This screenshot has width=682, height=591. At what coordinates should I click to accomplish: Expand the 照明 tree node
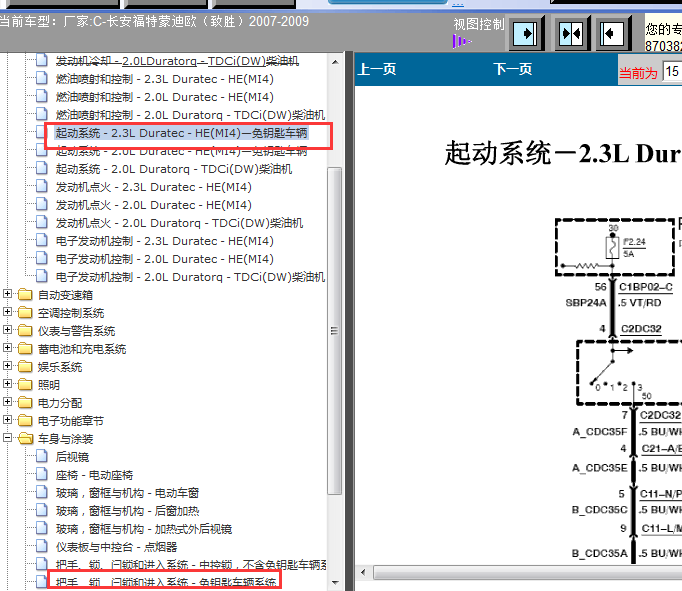tap(9, 385)
